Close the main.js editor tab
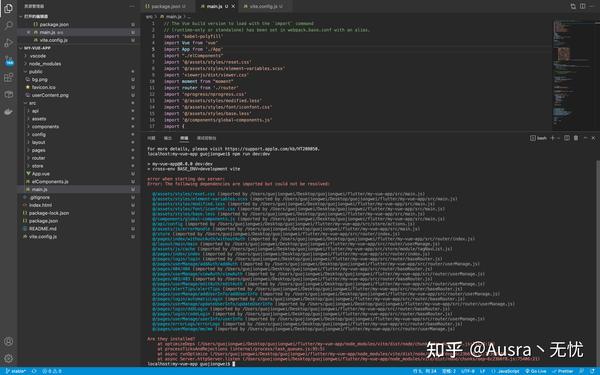600x375 pixels. click(x=233, y=7)
